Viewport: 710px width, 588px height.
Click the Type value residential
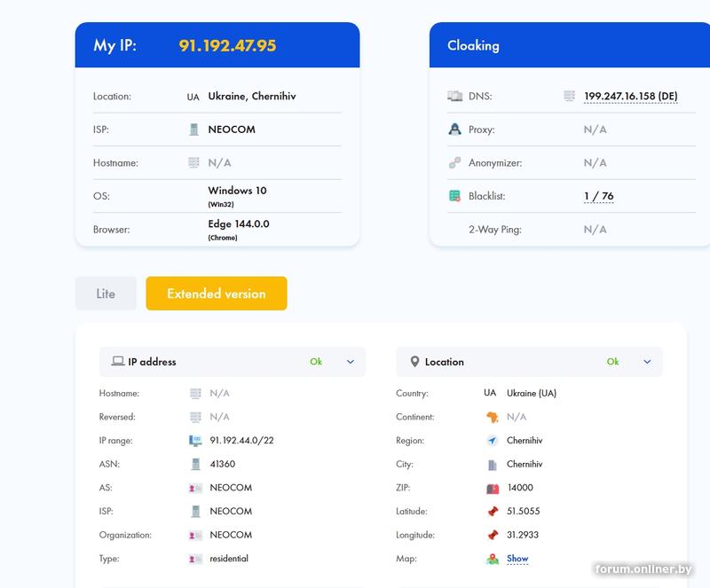229,559
